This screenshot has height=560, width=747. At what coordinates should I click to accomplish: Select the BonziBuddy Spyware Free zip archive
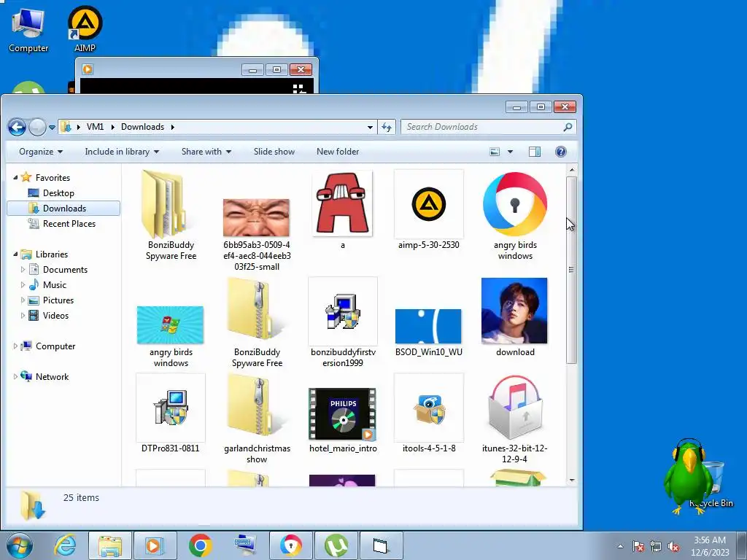click(x=257, y=323)
